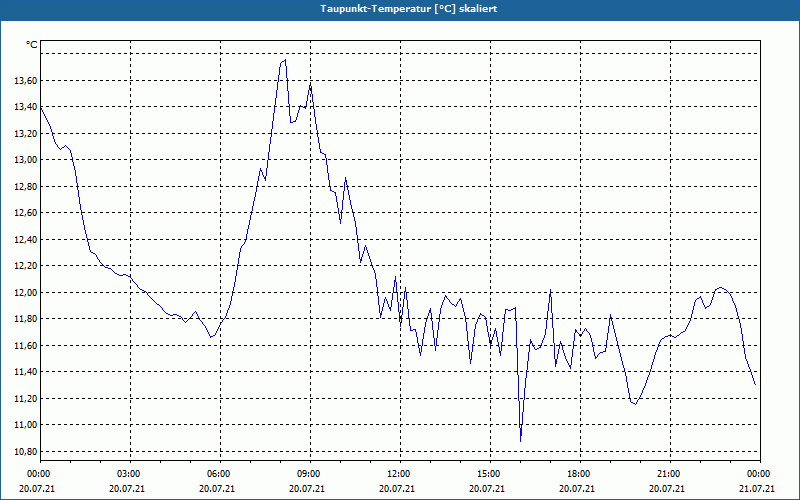This screenshot has width=800, height=500.
Task: Pick the 12,60 y-axis value
Action: tap(26, 213)
